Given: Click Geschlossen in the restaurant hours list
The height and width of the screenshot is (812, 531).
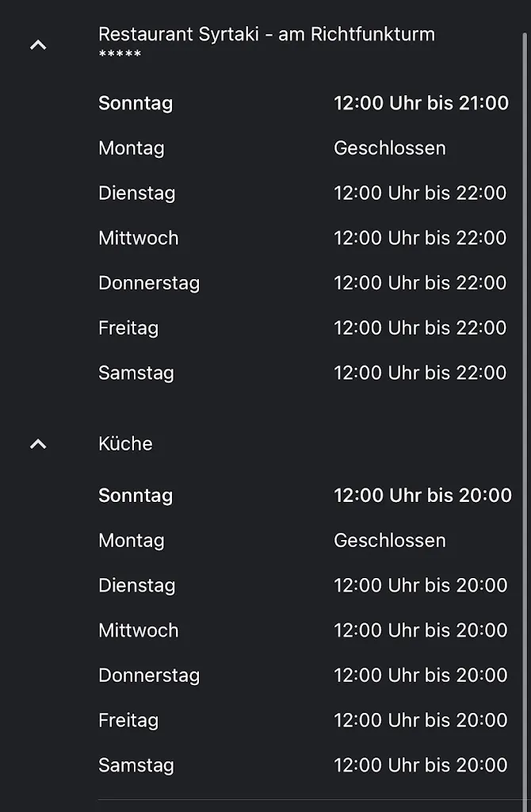Looking at the screenshot, I should coord(390,148).
